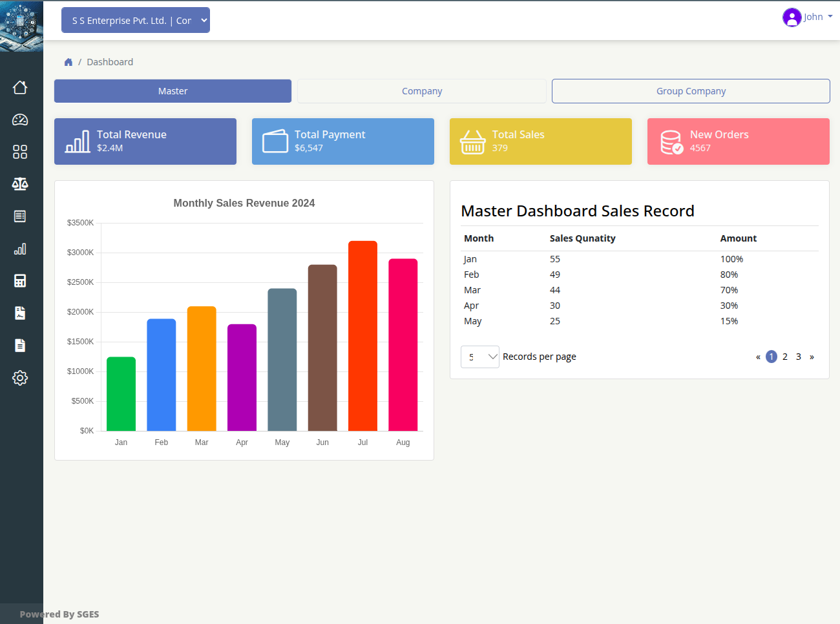Click the PDF file sidebar icon
The width and height of the screenshot is (840, 624).
tap(20, 313)
